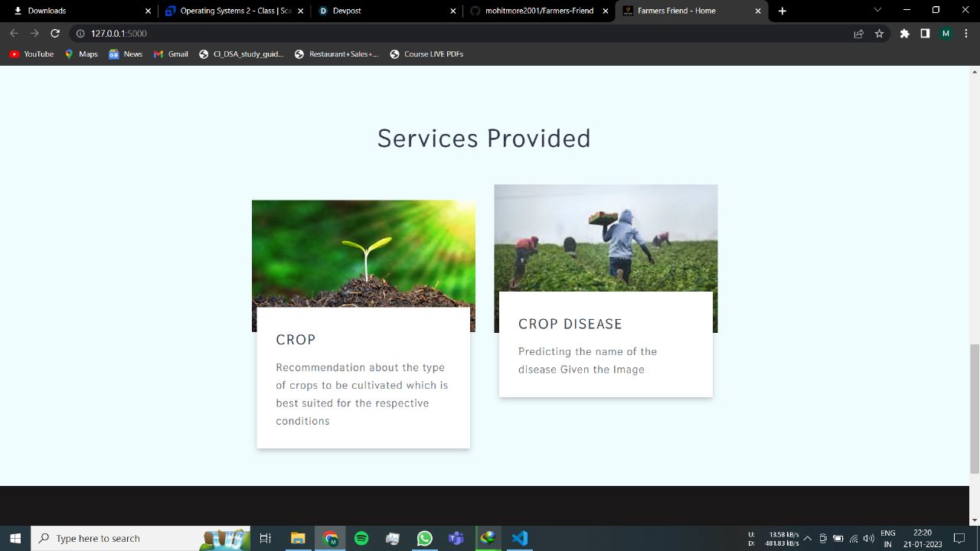Expand the tab search dropdown chevron

877,10
